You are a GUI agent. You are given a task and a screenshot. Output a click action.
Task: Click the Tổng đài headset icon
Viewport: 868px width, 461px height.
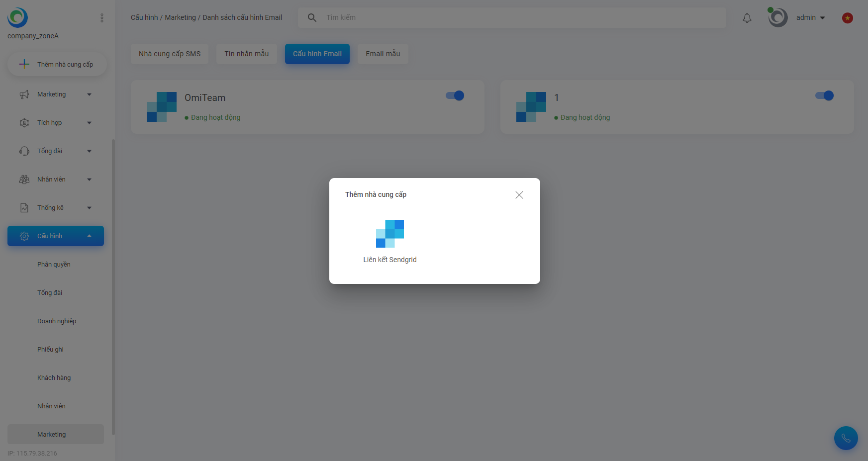point(24,151)
